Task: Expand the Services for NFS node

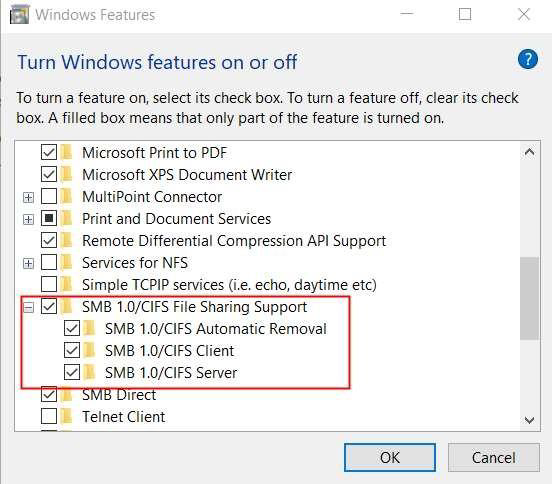Action: pyautogui.click(x=29, y=263)
